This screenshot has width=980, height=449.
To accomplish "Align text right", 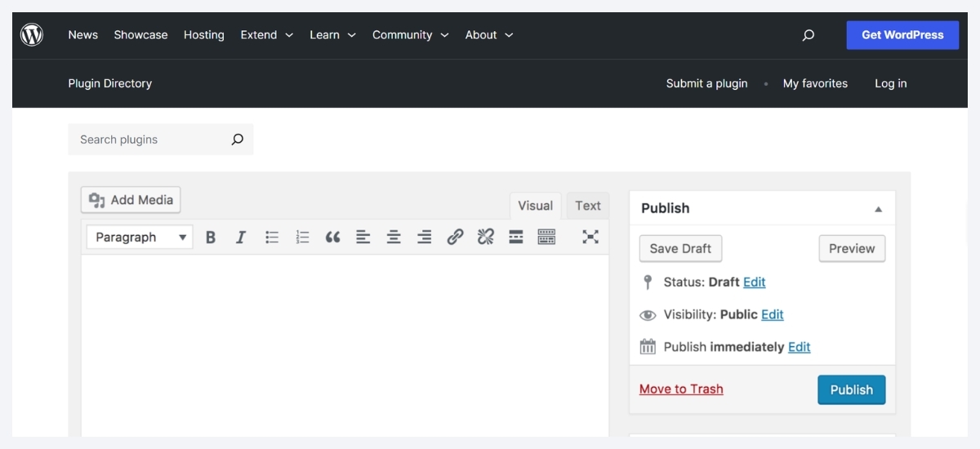I will click(424, 238).
